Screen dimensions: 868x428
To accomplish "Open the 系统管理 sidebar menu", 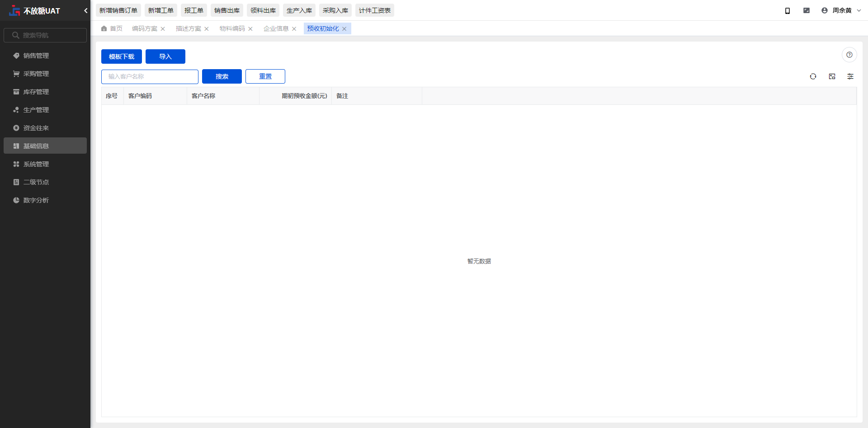I will 45,164.
